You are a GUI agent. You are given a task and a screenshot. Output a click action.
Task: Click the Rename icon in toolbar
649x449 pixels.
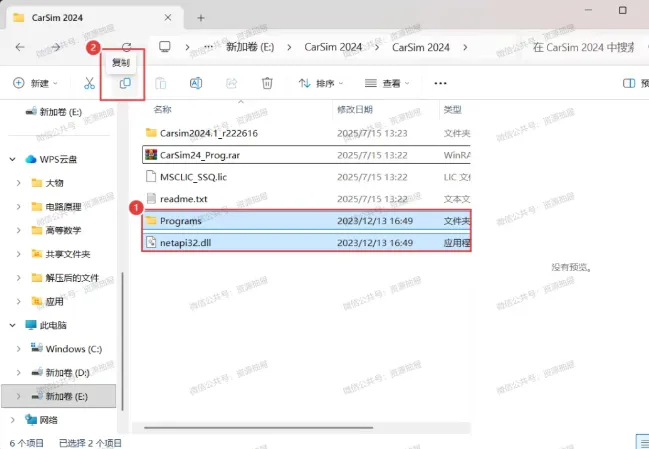[x=196, y=83]
